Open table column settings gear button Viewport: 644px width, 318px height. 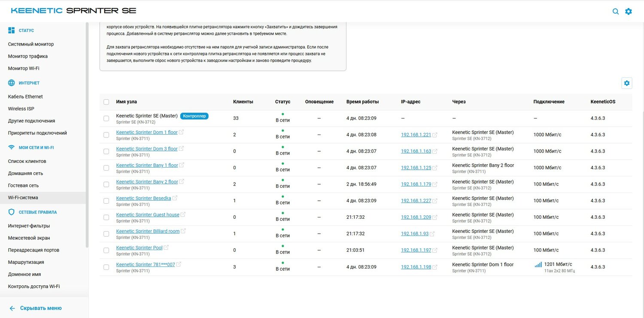[x=627, y=83]
